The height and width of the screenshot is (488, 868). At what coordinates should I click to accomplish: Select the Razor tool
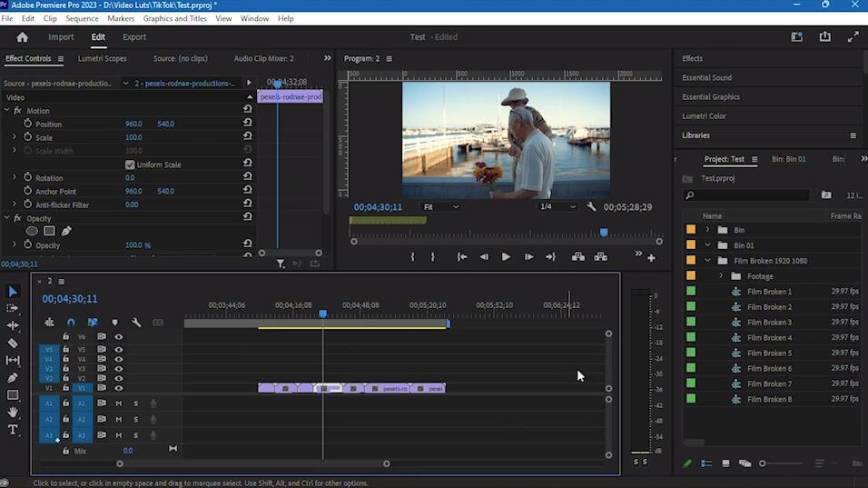coord(13,343)
